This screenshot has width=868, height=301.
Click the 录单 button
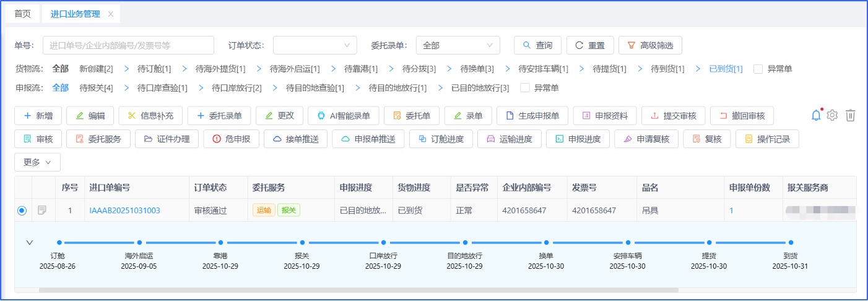pos(468,116)
